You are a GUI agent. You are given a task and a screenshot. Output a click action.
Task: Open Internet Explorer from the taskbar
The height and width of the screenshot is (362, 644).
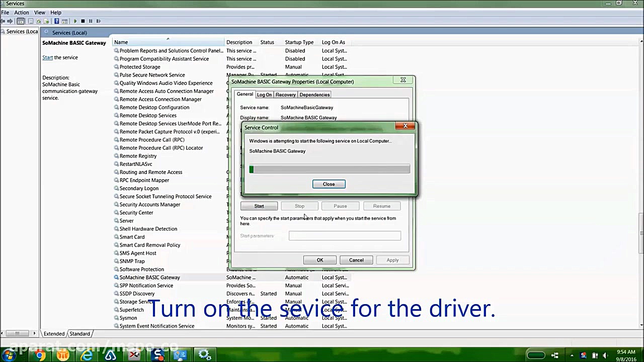pos(87,355)
